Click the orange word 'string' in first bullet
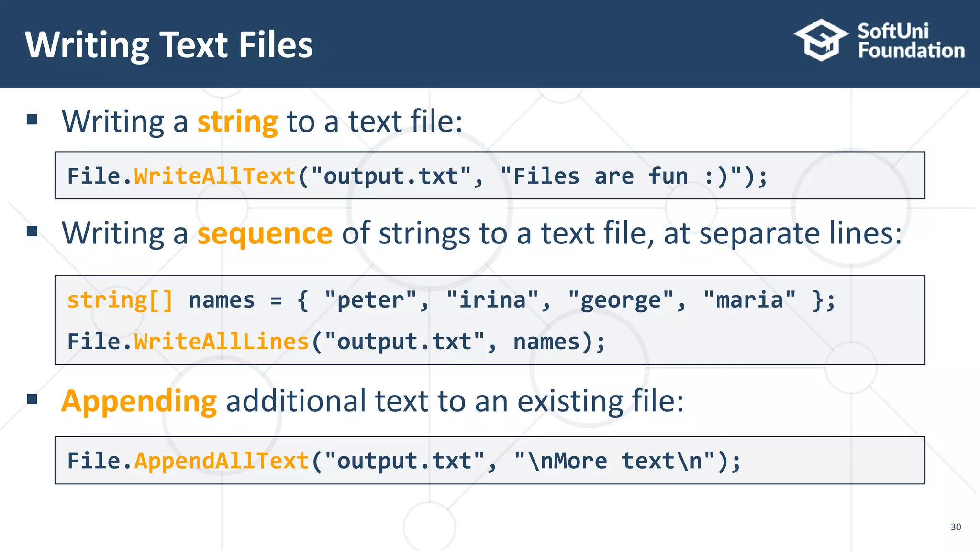This screenshot has height=551, width=980. pyautogui.click(x=237, y=121)
